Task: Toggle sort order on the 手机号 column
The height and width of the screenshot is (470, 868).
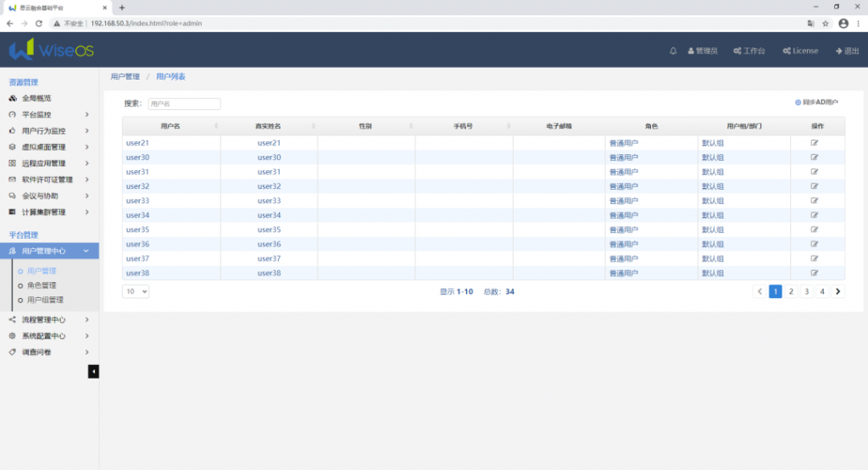Action: coord(463,126)
